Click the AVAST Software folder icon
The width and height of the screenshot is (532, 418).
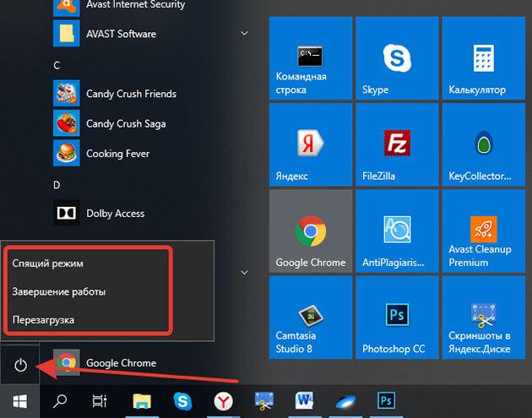pos(67,33)
